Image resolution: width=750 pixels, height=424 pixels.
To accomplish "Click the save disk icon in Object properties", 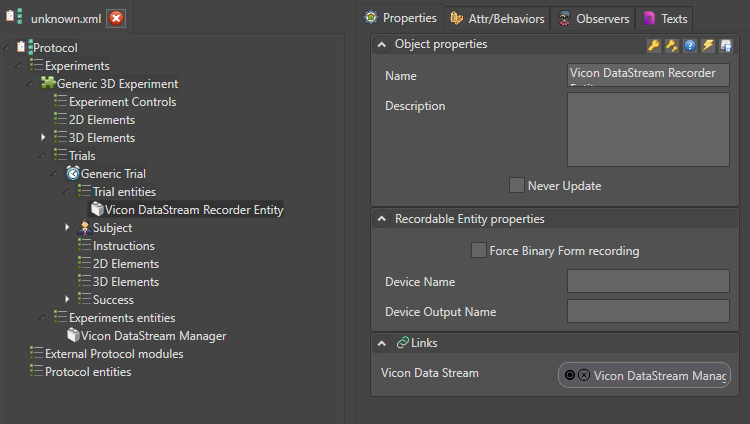I will click(725, 45).
